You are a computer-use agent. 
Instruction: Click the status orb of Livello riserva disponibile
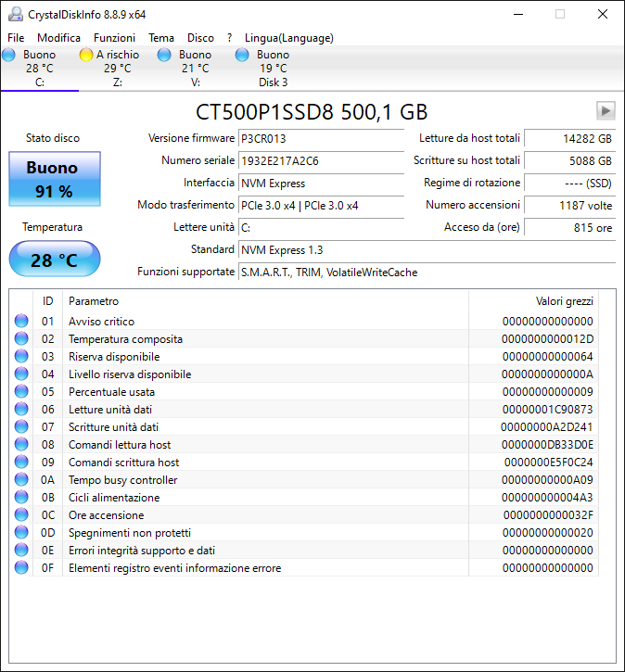pos(21,374)
